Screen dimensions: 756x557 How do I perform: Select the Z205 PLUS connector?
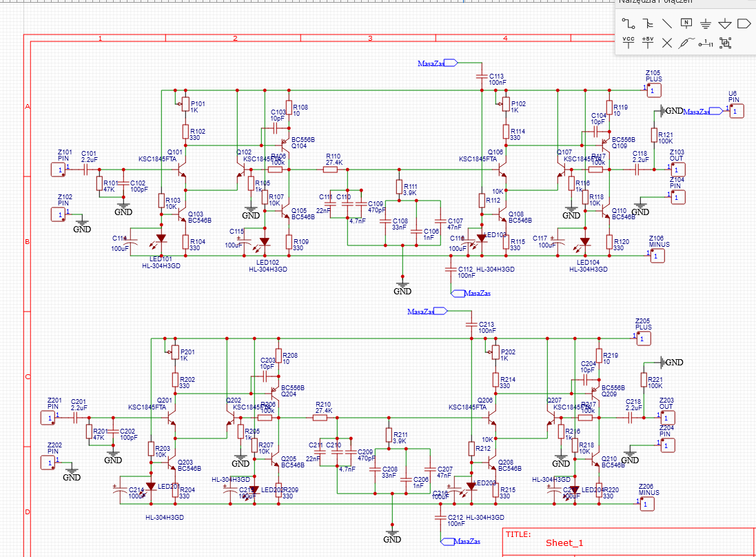(x=642, y=338)
